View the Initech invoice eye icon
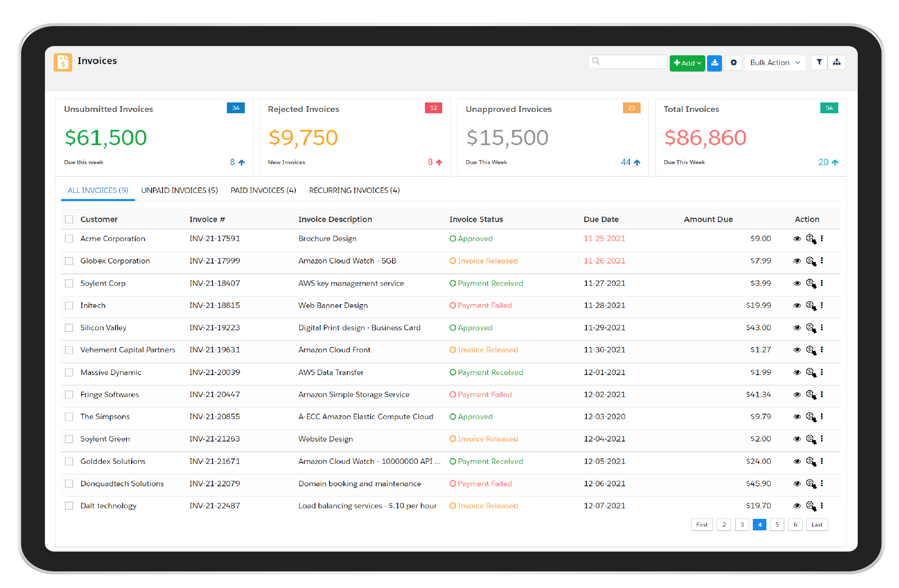Screen dimensions: 899x588 (797, 306)
